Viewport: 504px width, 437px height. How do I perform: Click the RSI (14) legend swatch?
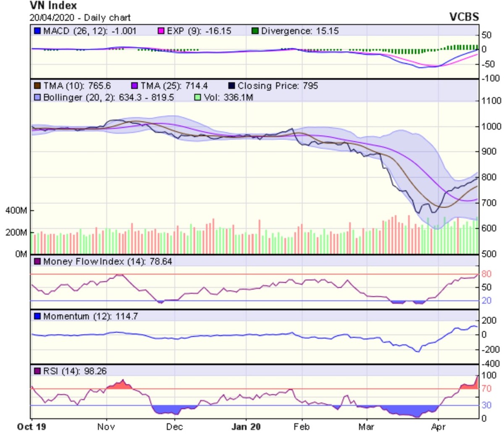click(37, 371)
